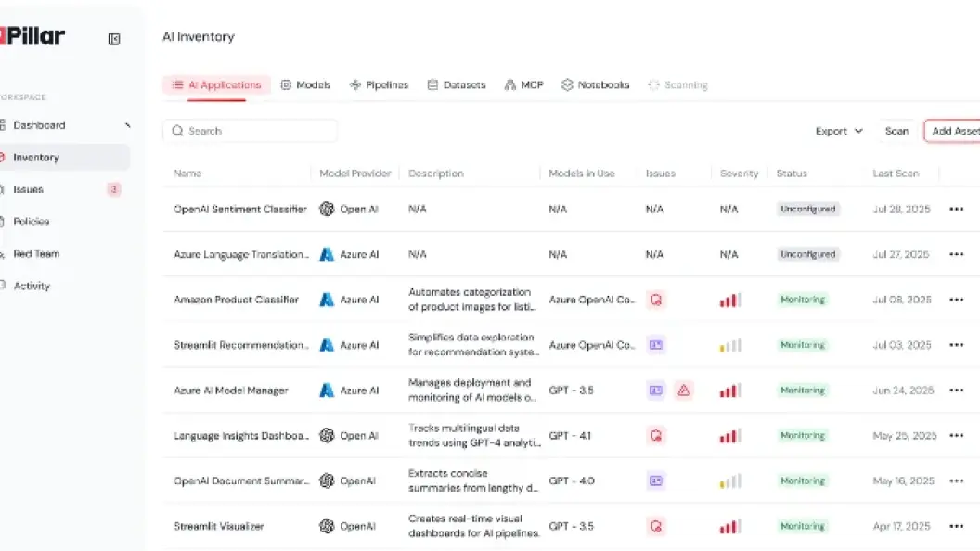The height and width of the screenshot is (551, 980).
Task: Select the MCP tab
Action: pyautogui.click(x=524, y=85)
